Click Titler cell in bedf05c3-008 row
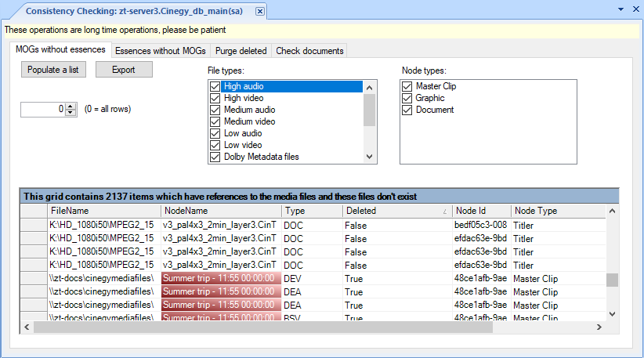The width and height of the screenshot is (644, 358). pos(559,226)
